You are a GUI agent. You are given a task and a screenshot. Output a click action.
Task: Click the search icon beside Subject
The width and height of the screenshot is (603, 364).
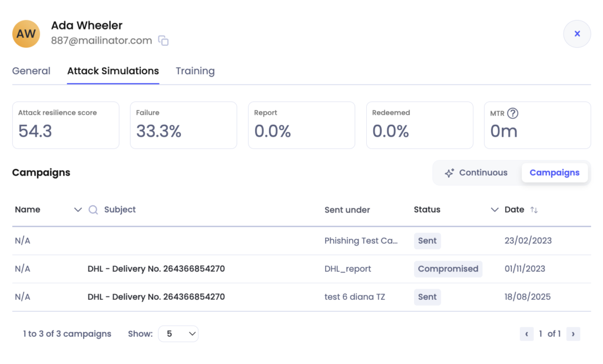click(93, 210)
